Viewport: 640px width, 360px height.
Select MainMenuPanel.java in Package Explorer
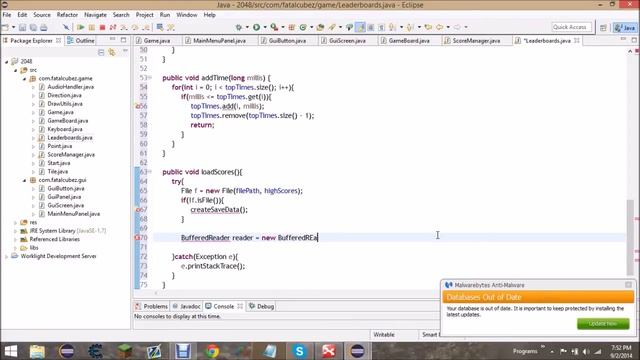(x=73, y=214)
